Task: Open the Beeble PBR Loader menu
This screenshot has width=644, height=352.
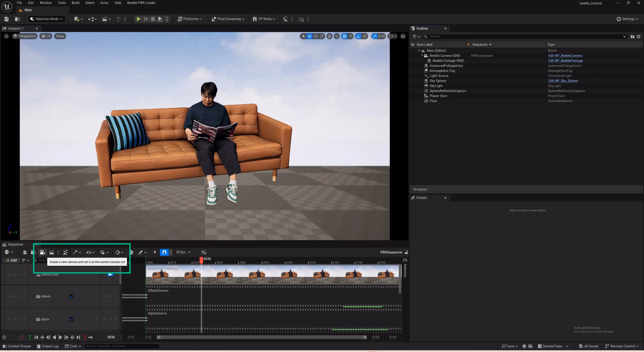Action: 141,3
